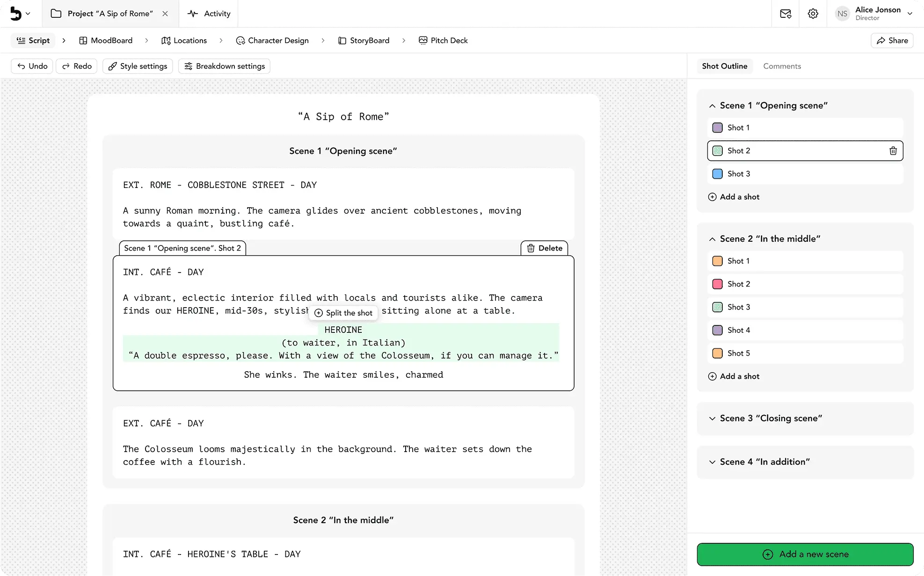Open the StoryBoard tab

pos(364,40)
